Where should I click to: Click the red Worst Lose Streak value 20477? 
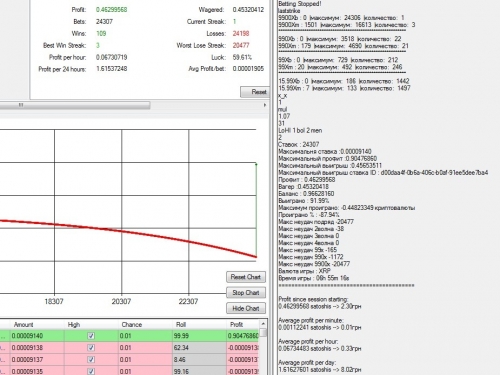coord(241,45)
